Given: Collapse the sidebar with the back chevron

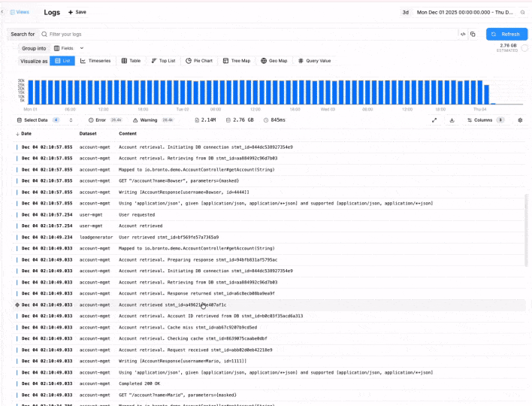Looking at the screenshot, I should coord(2,12).
